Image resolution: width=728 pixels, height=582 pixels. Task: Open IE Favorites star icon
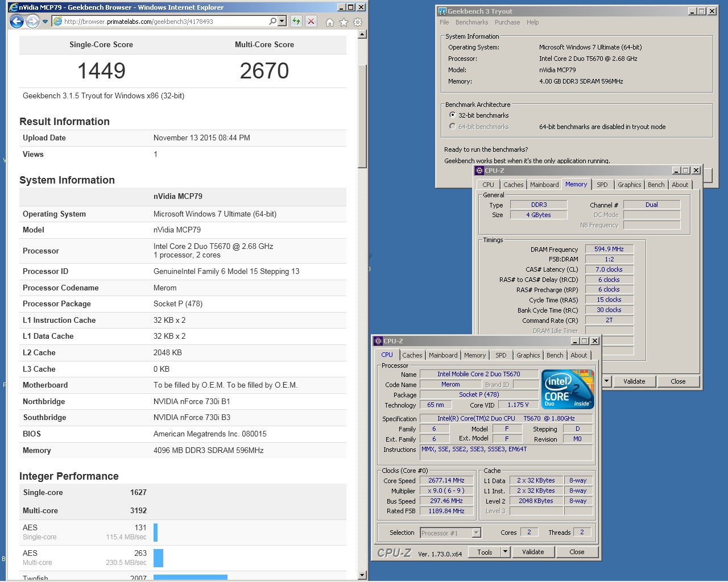(x=344, y=22)
